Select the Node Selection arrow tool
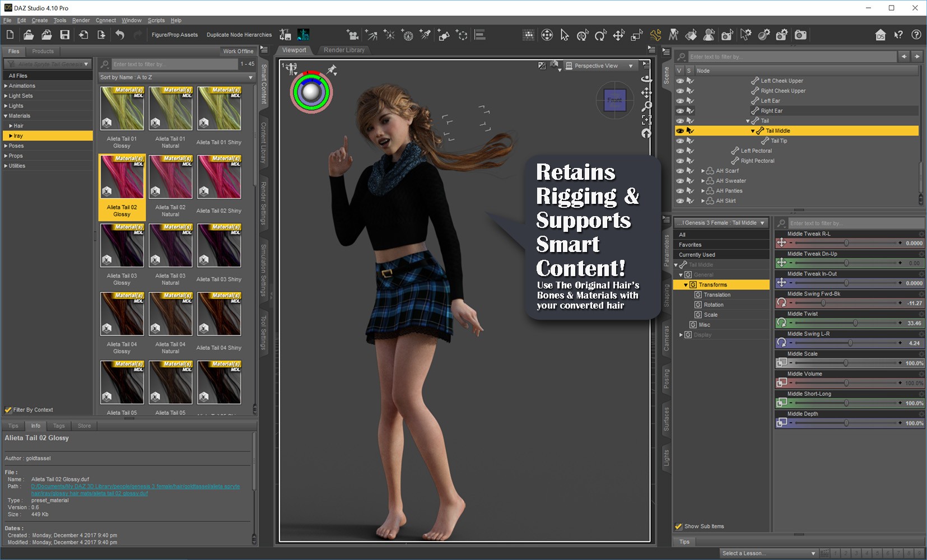Image resolution: width=927 pixels, height=560 pixels. point(565,35)
